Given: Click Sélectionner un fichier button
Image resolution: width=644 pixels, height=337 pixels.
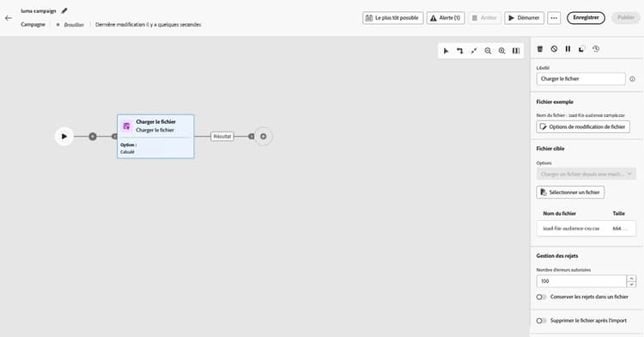Looking at the screenshot, I should coord(570,193).
